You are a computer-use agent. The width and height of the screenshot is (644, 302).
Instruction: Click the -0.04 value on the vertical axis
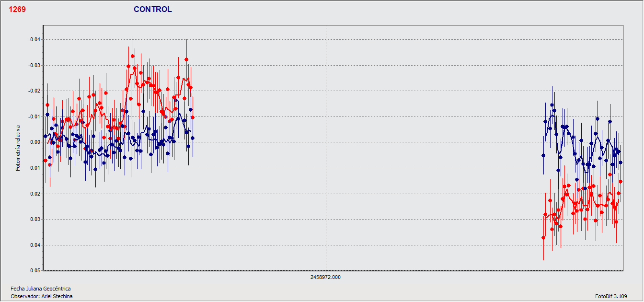click(x=35, y=38)
